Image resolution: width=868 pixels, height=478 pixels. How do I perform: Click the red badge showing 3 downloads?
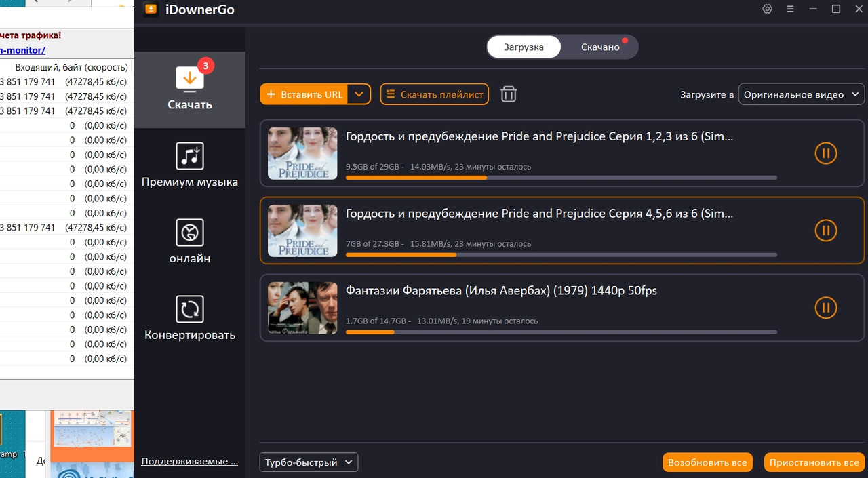pyautogui.click(x=206, y=66)
